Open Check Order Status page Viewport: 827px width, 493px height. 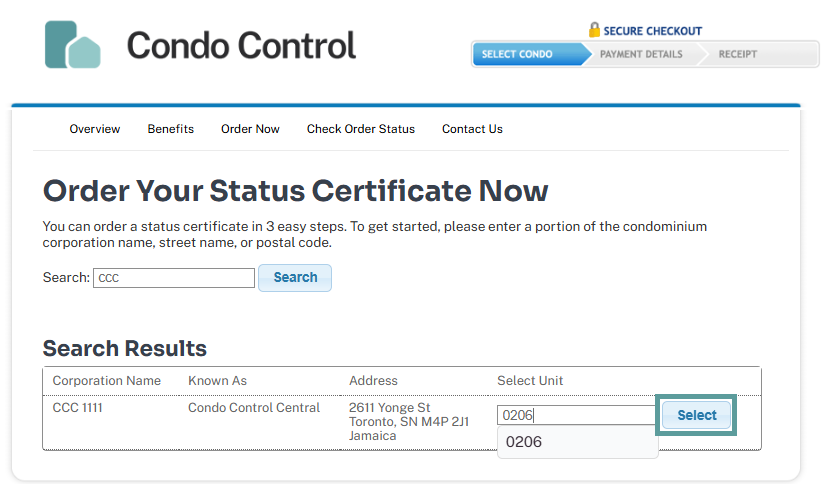[x=361, y=129]
